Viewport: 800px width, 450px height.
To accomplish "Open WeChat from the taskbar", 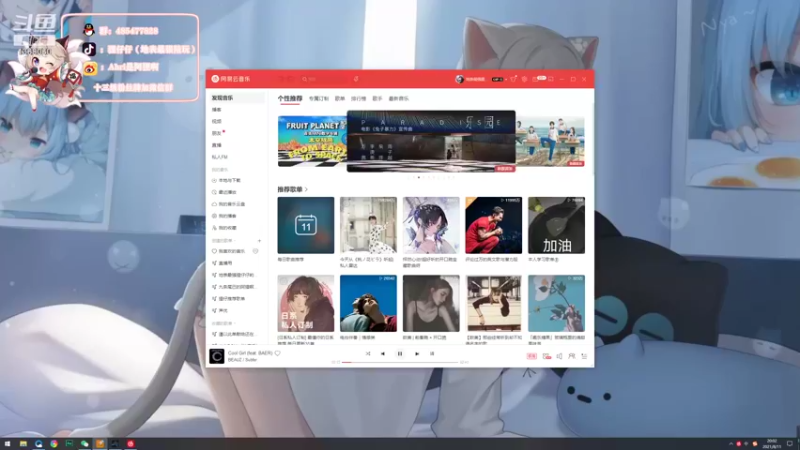I will point(84,444).
